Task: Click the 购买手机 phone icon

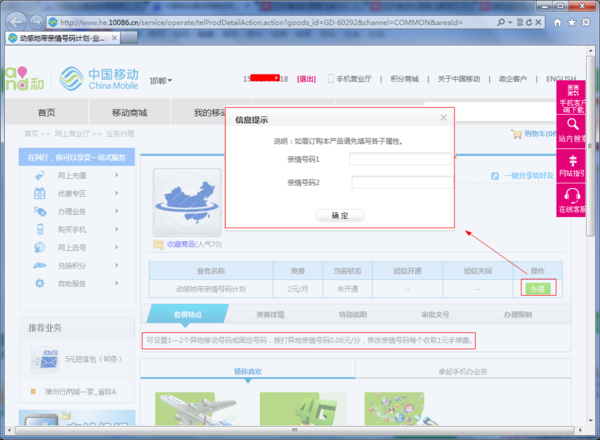Action: [40, 229]
